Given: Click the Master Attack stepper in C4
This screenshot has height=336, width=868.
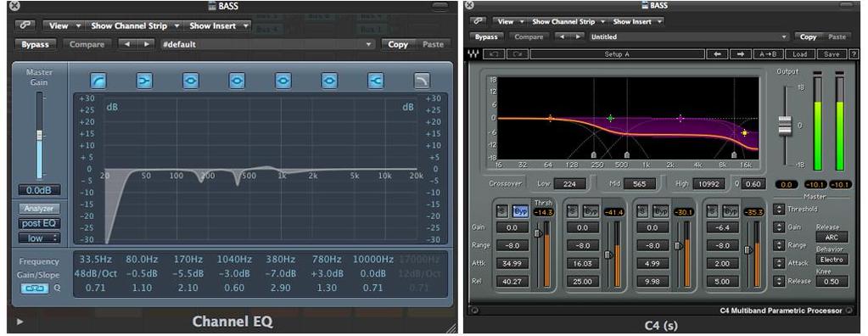Looking at the screenshot, I should (x=780, y=263).
